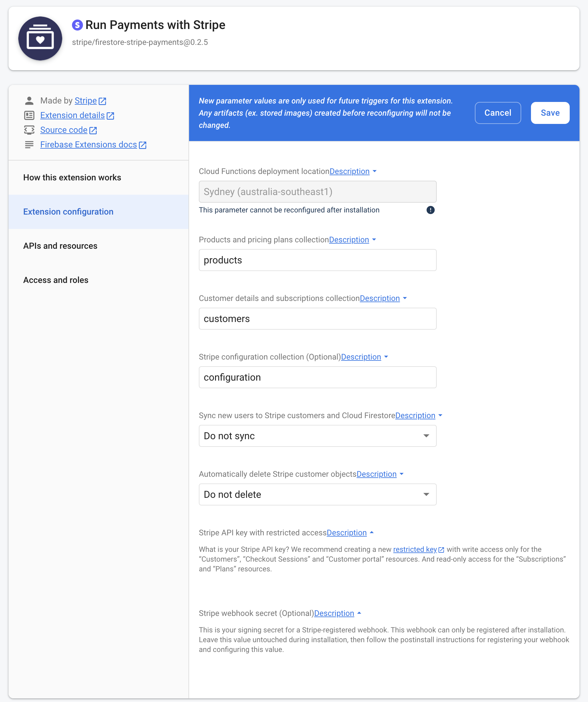Click the customers collection input field
Screen dimensions: 588x702
[317, 319]
